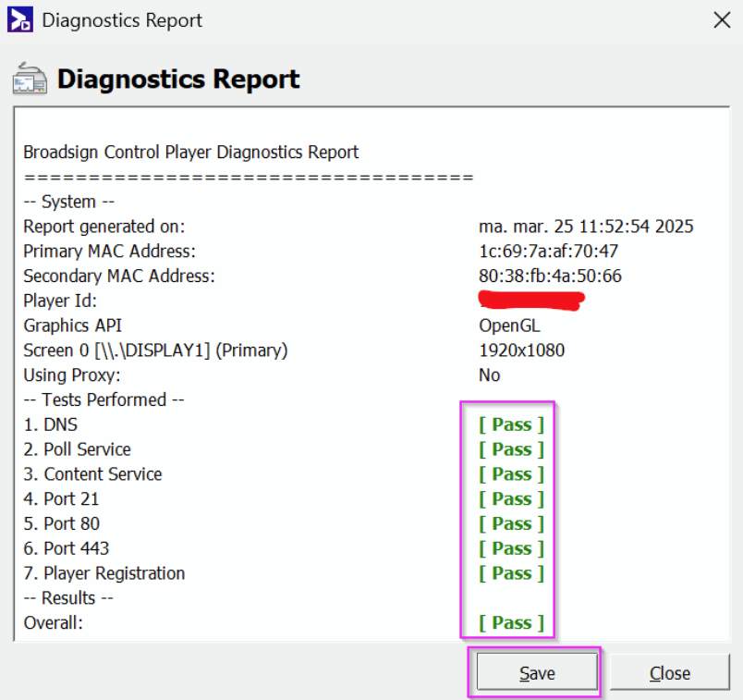Click the Poll Service Pass result
The height and width of the screenshot is (700, 743).
pos(511,449)
